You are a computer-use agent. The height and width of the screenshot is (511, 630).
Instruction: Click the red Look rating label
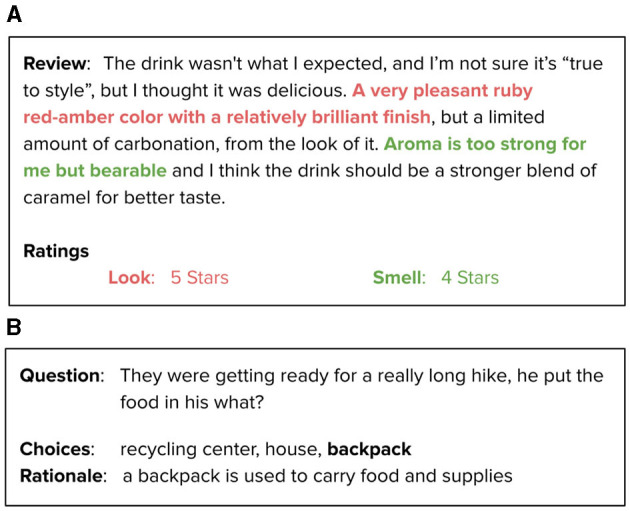tap(131, 278)
